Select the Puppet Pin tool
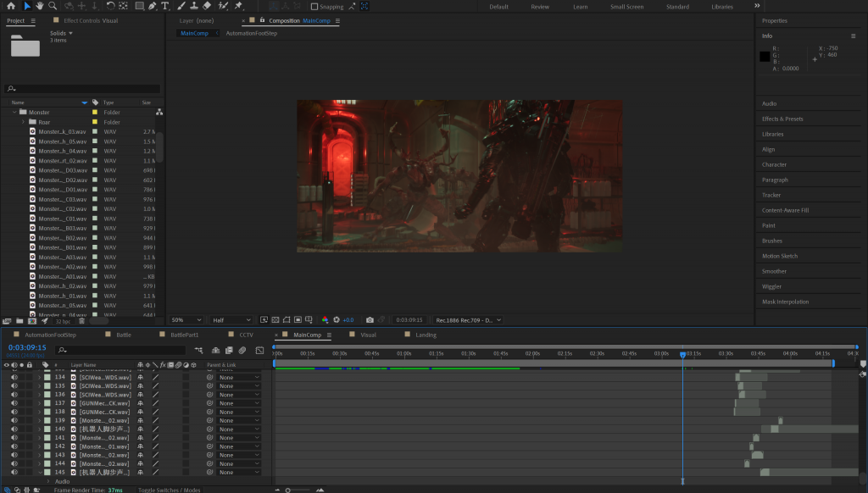This screenshot has width=868, height=493. tap(238, 6)
